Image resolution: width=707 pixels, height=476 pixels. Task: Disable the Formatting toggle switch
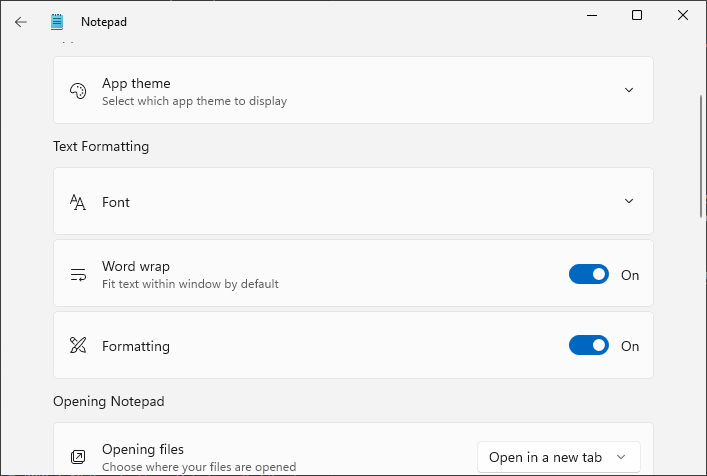point(588,345)
